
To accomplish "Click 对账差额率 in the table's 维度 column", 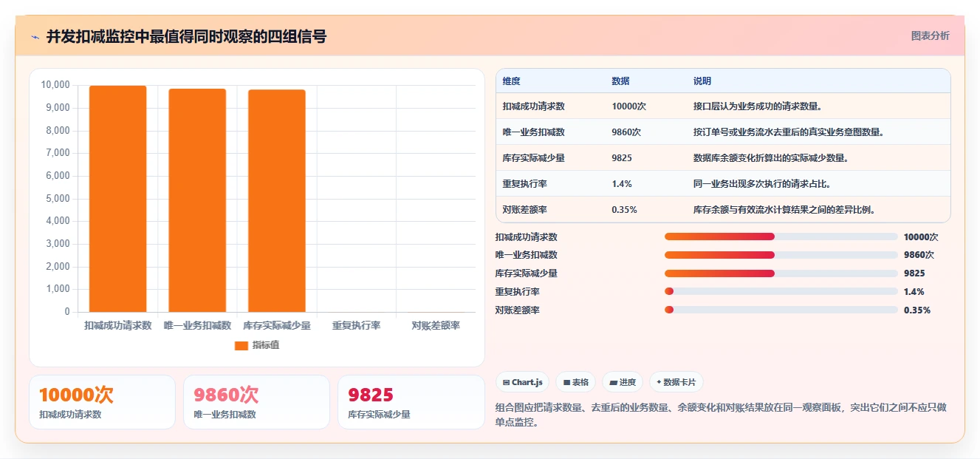I will point(525,210).
